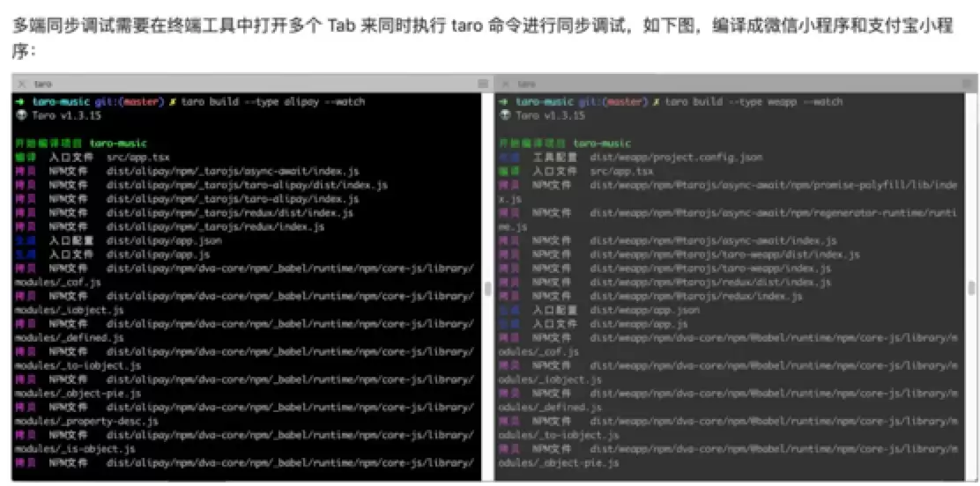980x486 pixels.
Task: Click the 'taro build --type weapp --watch' command
Action: [754, 102]
